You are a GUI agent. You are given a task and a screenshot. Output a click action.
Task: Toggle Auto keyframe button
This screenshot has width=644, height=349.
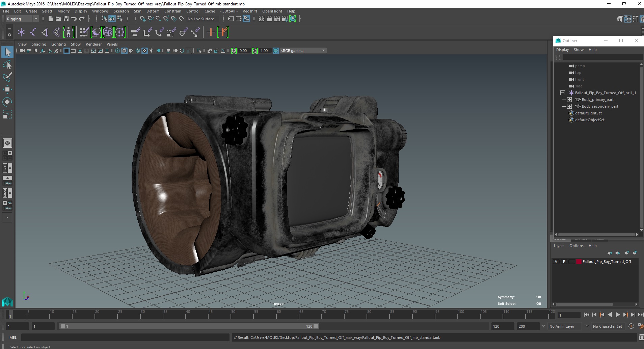coord(631,326)
